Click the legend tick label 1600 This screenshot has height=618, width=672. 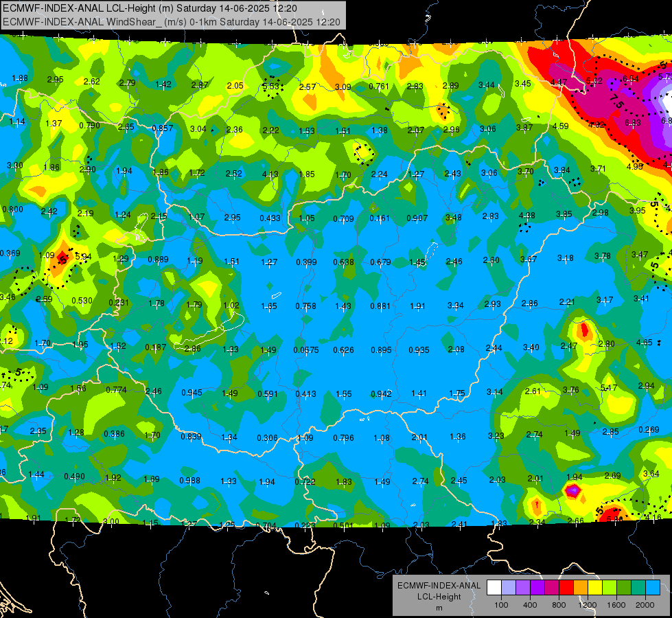click(x=616, y=605)
